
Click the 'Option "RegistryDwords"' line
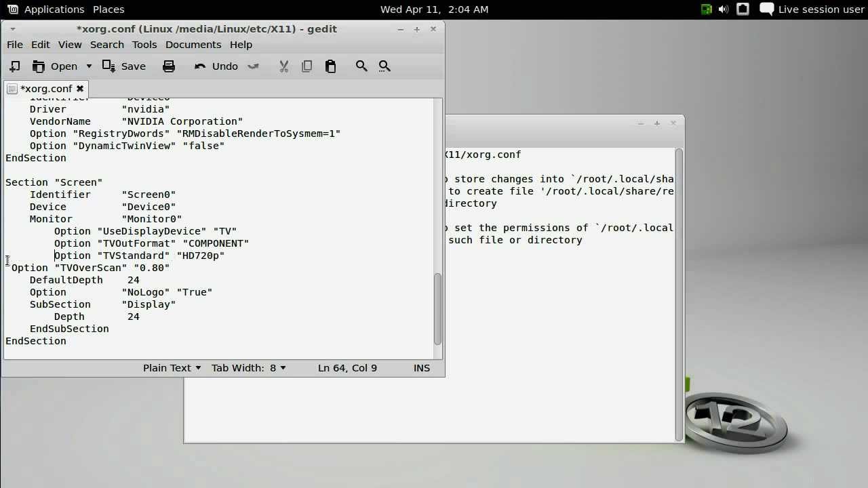184,134
